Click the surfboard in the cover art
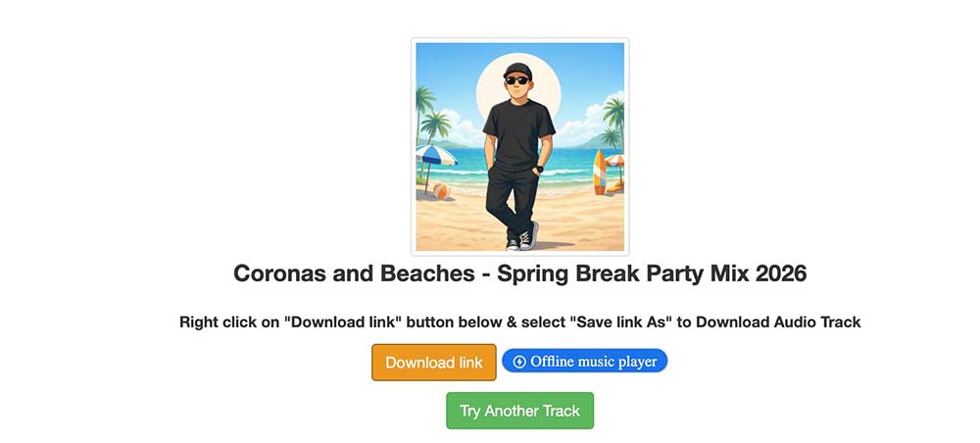The image size is (980, 443). [600, 172]
